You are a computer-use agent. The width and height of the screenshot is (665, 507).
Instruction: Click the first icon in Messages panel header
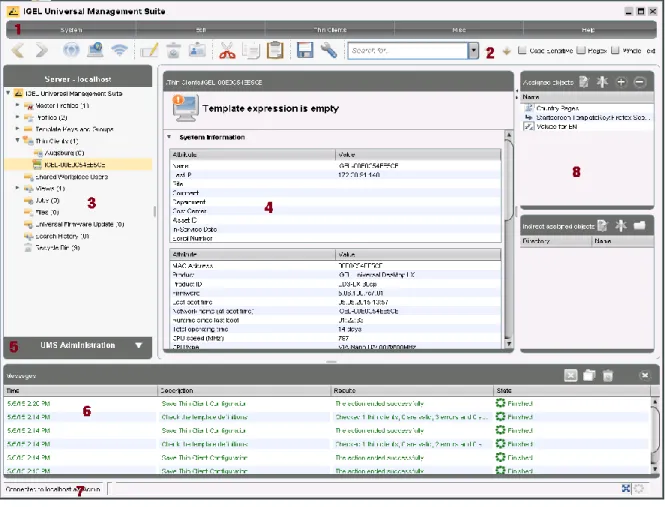[x=571, y=375]
